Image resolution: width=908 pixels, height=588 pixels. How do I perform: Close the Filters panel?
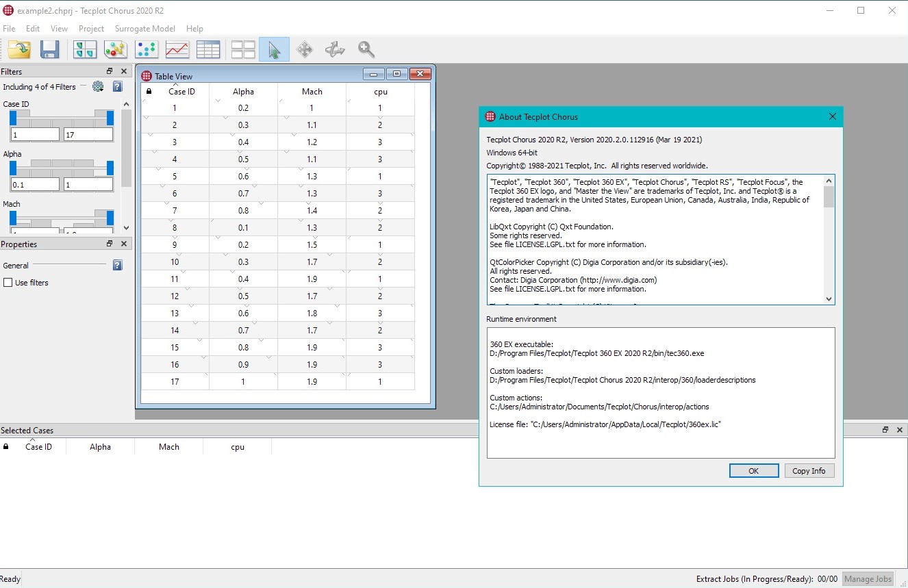124,71
